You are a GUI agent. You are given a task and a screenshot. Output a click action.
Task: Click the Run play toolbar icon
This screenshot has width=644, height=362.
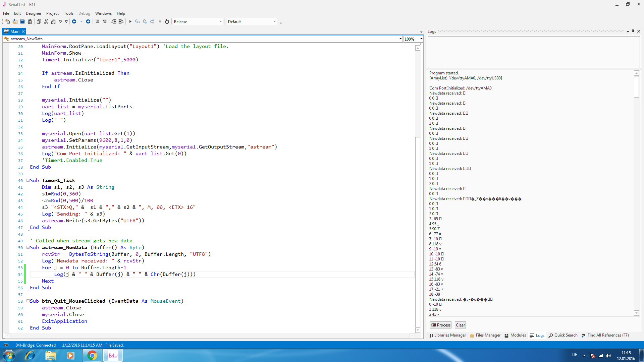coord(130,21)
